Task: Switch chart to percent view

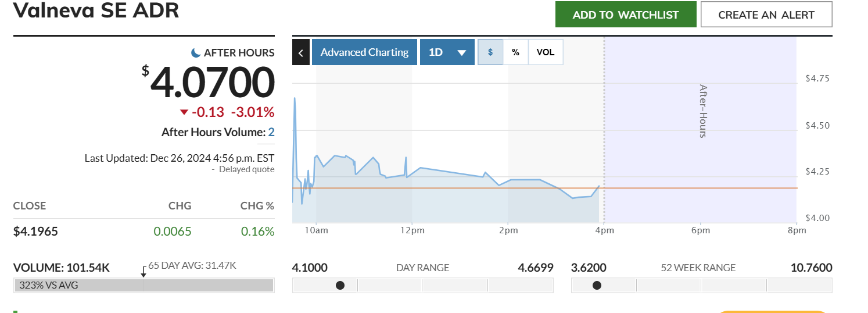Action: click(515, 52)
